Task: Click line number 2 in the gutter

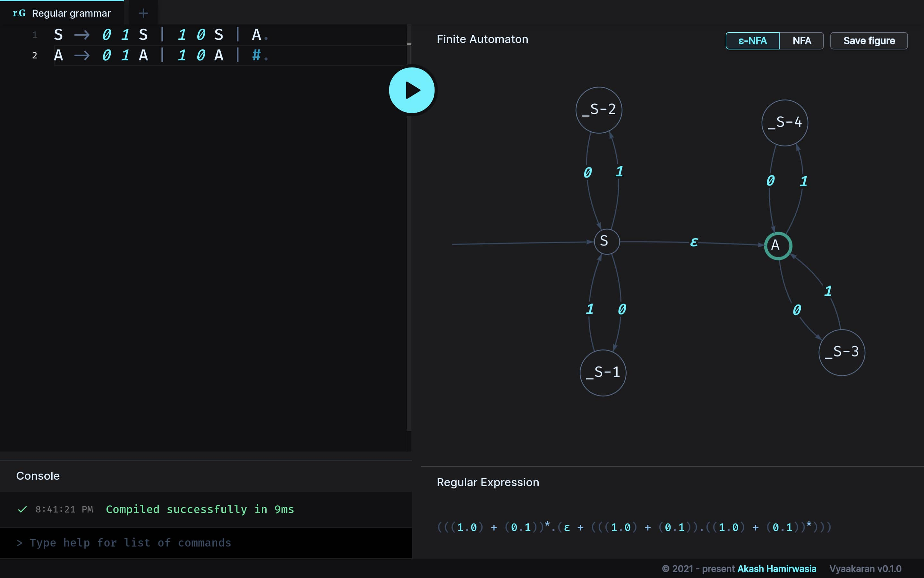Action: [x=35, y=56]
